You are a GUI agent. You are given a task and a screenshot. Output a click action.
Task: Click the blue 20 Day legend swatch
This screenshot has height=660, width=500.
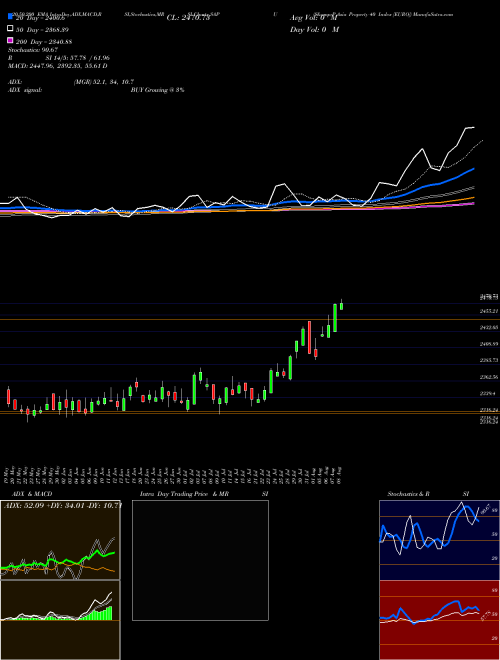pos(11,17)
